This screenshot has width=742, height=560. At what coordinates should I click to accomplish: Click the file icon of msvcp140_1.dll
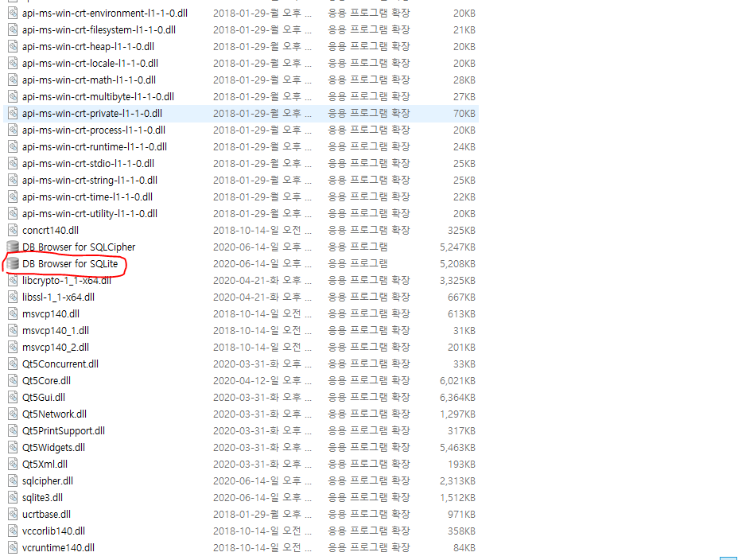(x=14, y=330)
